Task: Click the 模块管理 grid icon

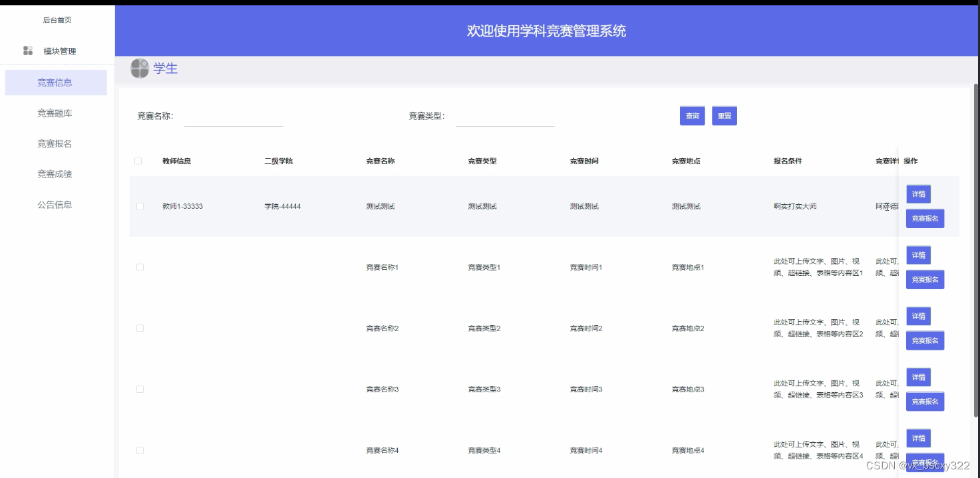Action: 28,51
